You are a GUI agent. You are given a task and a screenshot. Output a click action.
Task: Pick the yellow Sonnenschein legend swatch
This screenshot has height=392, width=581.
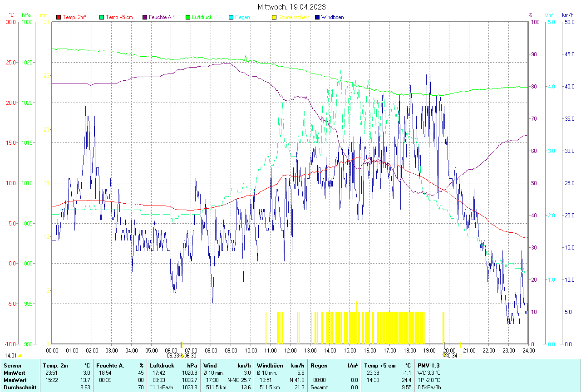click(274, 17)
